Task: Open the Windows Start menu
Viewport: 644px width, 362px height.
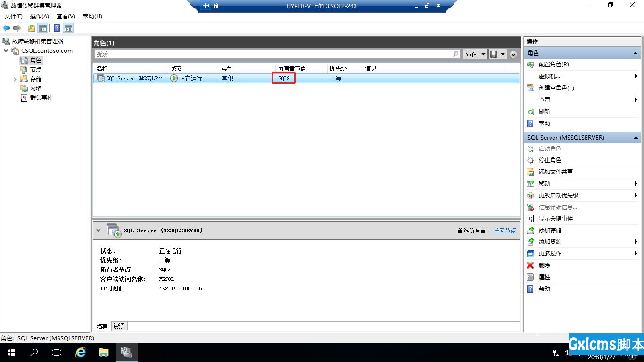Action: pyautogui.click(x=11, y=353)
